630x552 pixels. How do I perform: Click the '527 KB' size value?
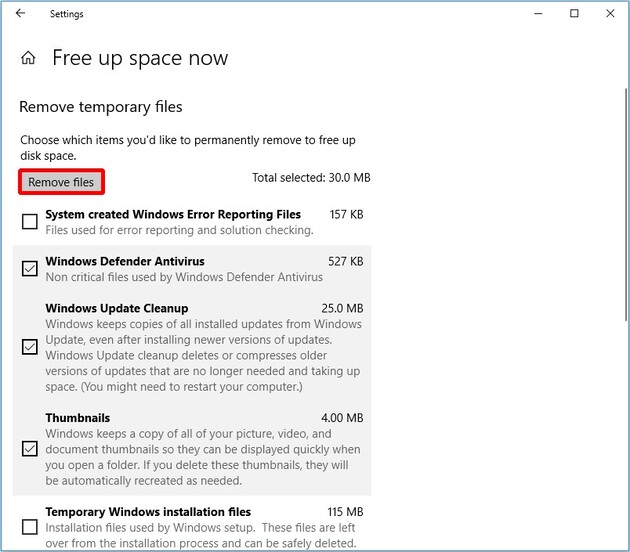(x=346, y=262)
